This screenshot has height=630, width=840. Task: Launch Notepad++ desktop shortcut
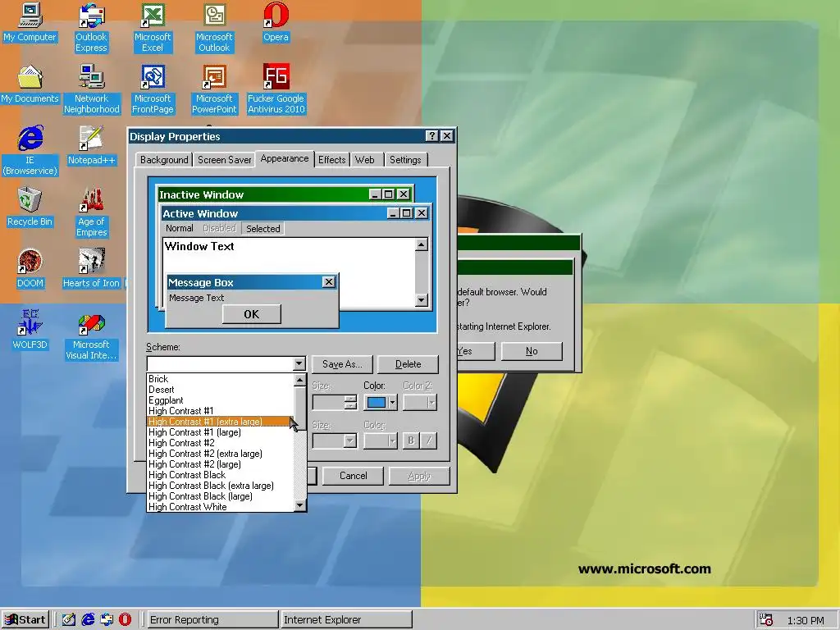click(91, 146)
